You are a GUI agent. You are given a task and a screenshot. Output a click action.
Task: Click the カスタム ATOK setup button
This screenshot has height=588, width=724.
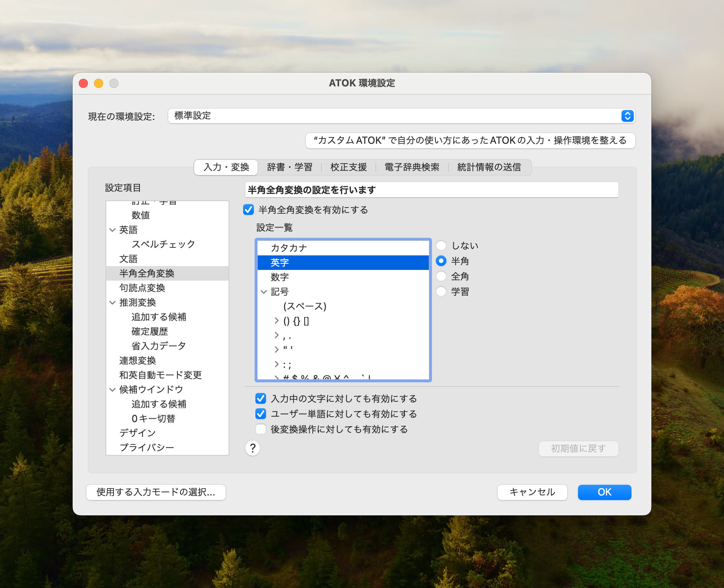[470, 140]
